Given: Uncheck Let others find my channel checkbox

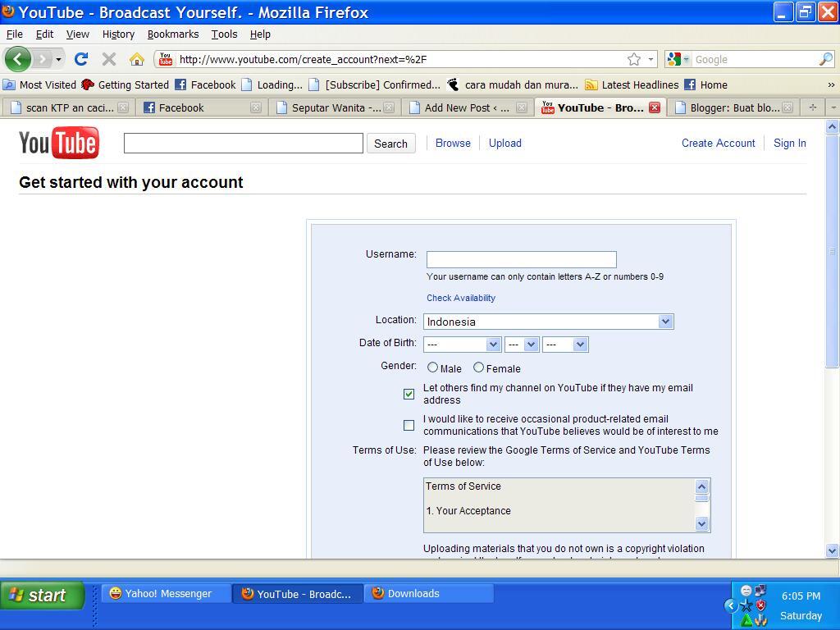Looking at the screenshot, I should pyautogui.click(x=409, y=395).
